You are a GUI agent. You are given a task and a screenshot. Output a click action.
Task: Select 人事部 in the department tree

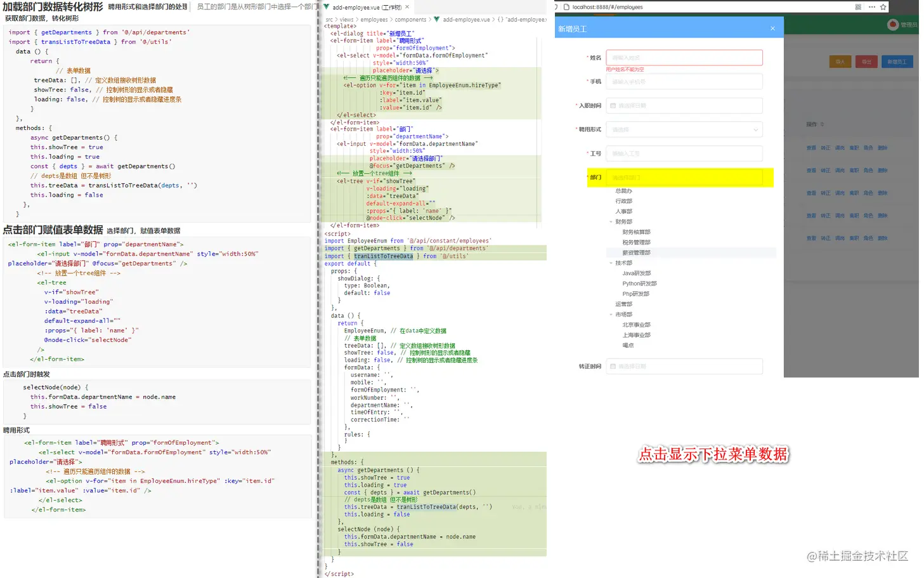(x=624, y=211)
